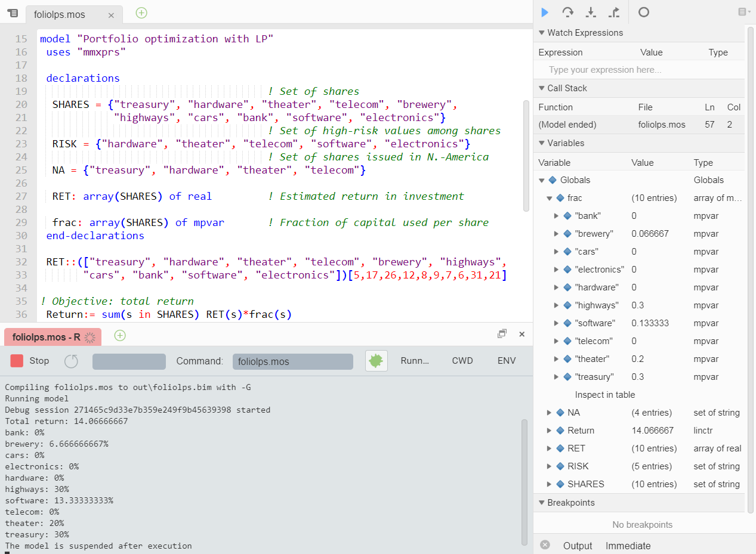Open the project sidebar toggle icon
The image size is (756, 554).
13,13
